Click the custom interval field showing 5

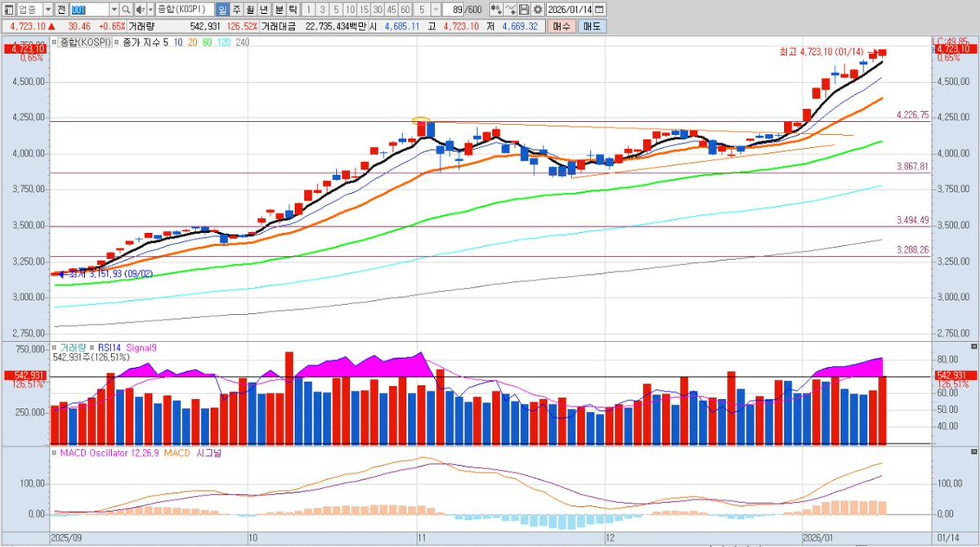[422, 9]
